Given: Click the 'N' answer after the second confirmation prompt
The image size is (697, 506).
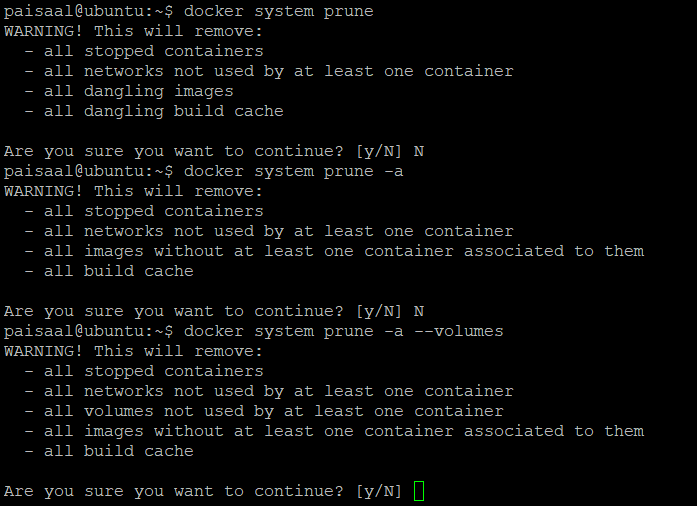Looking at the screenshot, I should 419,311.
